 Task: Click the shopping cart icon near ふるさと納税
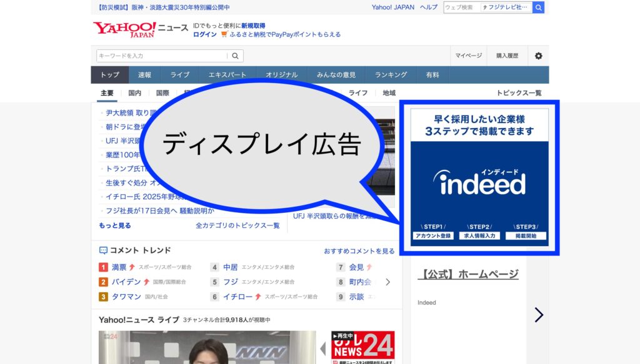tap(224, 34)
